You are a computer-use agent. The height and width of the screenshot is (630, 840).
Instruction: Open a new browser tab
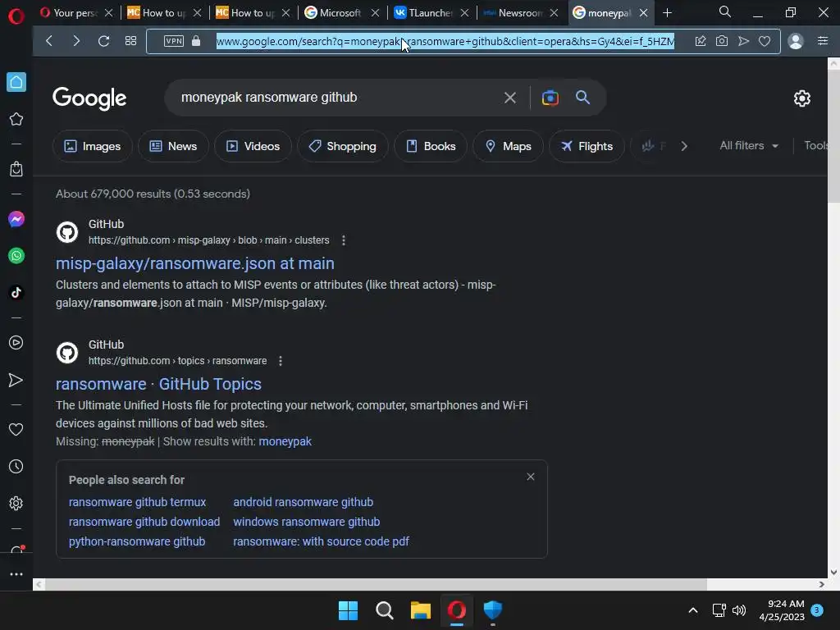click(x=667, y=13)
